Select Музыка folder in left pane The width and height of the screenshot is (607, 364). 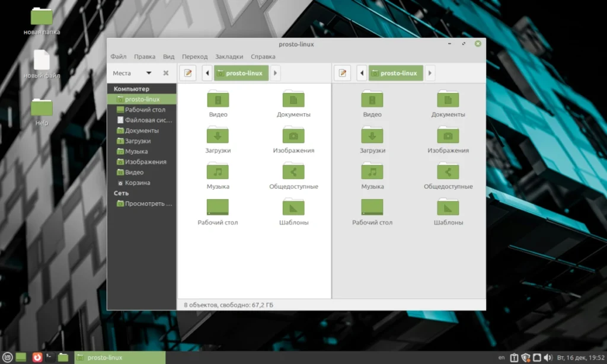218,176
